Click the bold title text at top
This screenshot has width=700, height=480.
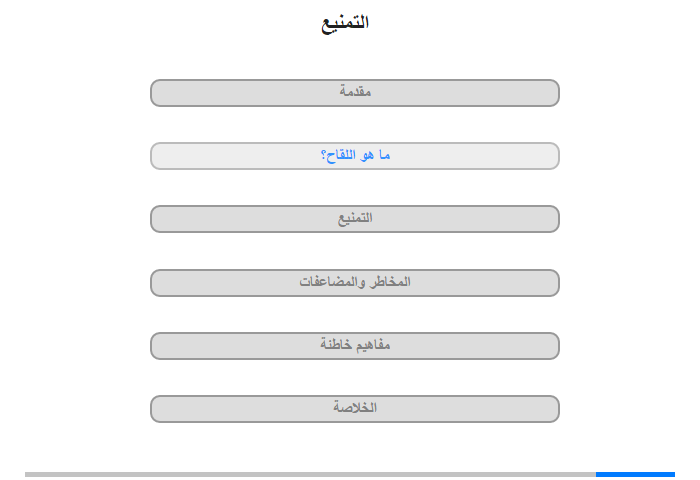(345, 23)
